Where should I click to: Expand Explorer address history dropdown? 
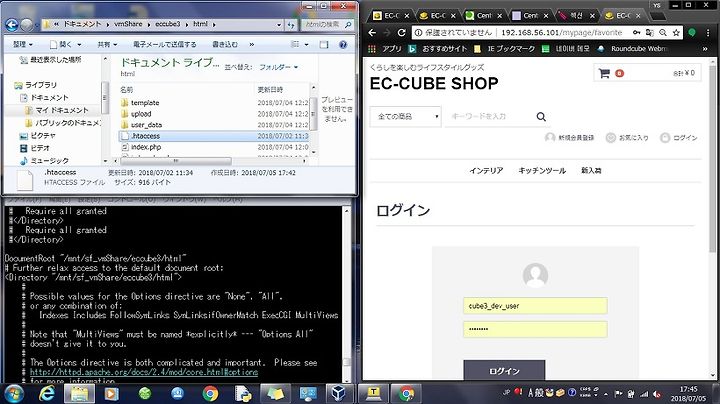tap(279, 25)
